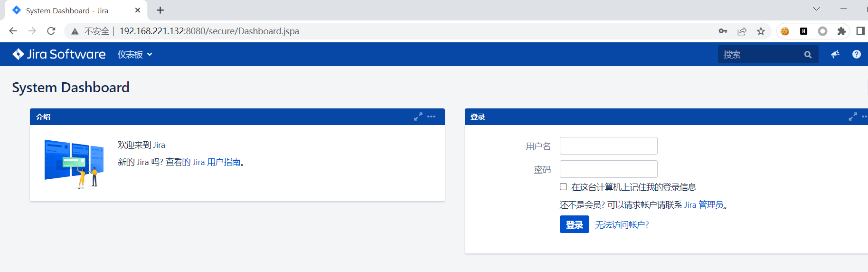Go back in browser history
Image resolution: width=868 pixels, height=272 pixels.
[x=13, y=31]
